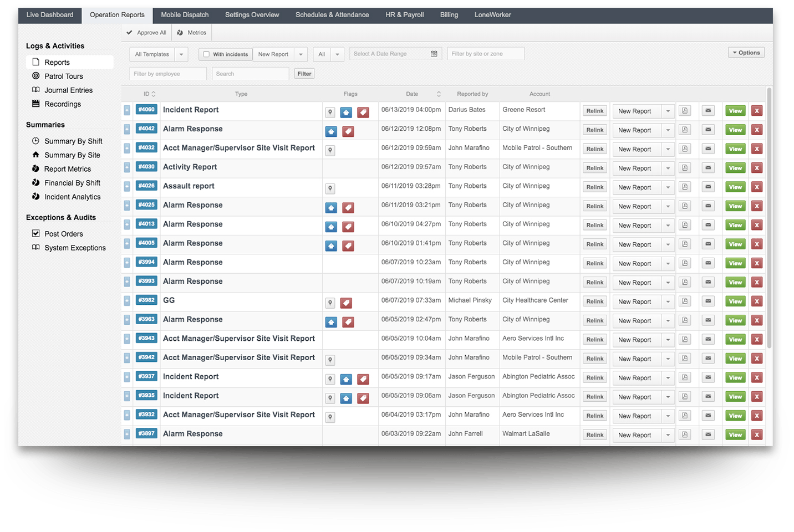
Task: Email report #3932 using envelope icon
Action: (708, 416)
